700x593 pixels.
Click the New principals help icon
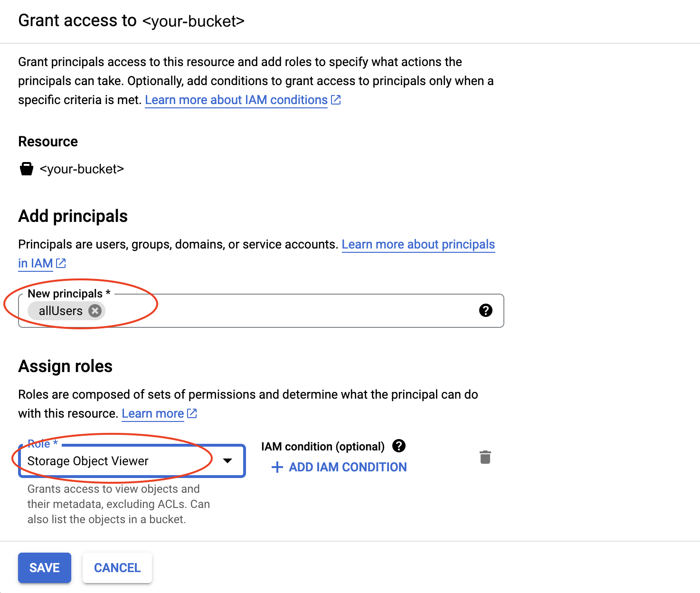[x=485, y=310]
